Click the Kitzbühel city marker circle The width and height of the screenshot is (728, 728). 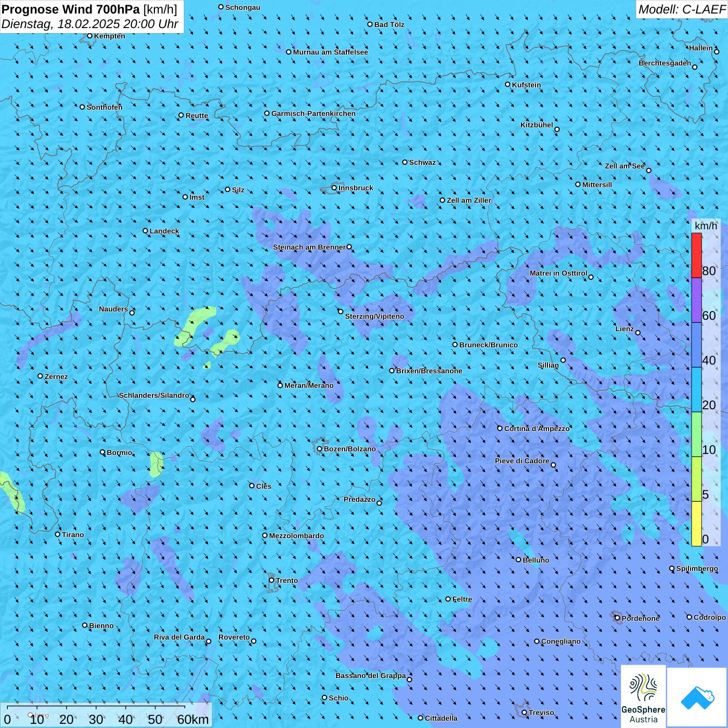pyautogui.click(x=557, y=129)
